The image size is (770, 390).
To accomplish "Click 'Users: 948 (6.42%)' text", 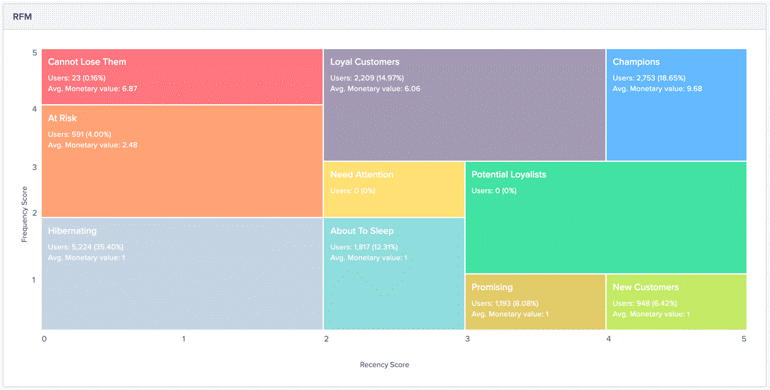I will pyautogui.click(x=645, y=304).
